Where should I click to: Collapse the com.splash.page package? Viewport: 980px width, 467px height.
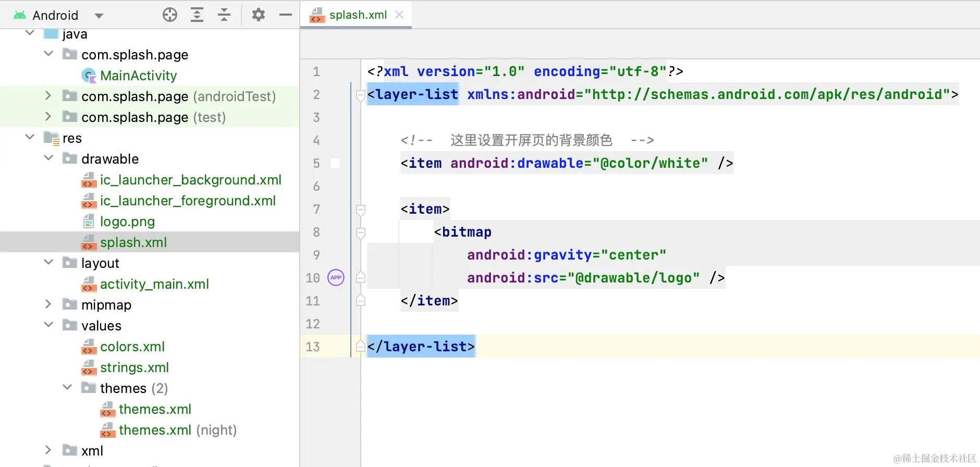point(48,54)
